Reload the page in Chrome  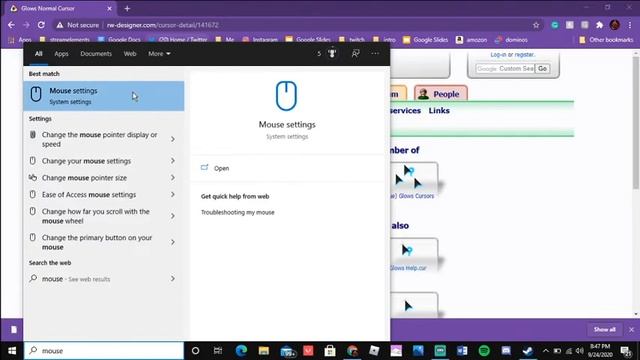point(41,25)
